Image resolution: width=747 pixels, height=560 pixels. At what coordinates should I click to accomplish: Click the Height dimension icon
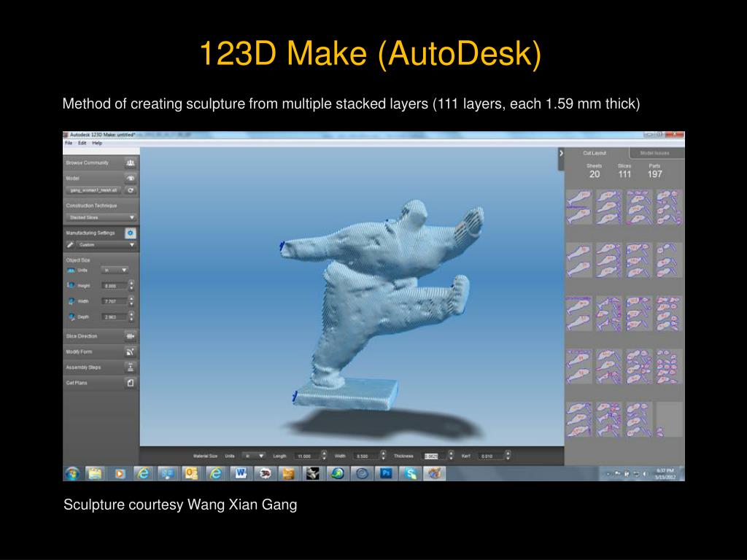(71, 285)
